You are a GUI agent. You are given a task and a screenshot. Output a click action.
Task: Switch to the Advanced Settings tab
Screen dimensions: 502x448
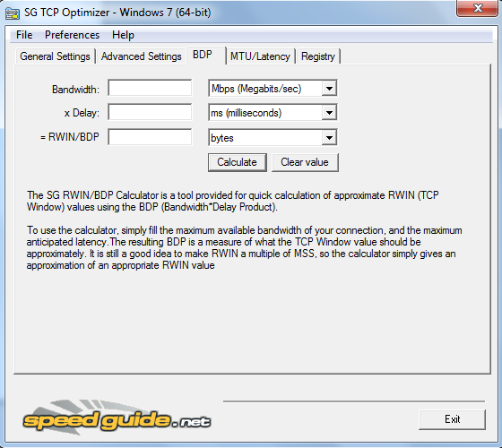click(142, 56)
